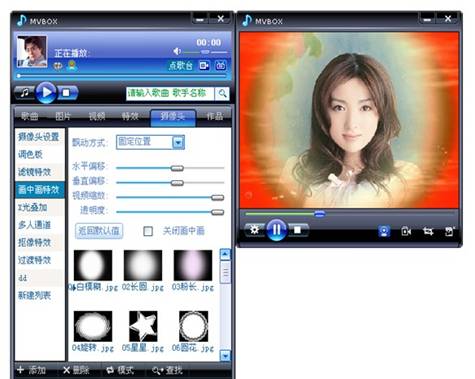
Task: Click the TV icon in the player header
Action: [x=220, y=65]
